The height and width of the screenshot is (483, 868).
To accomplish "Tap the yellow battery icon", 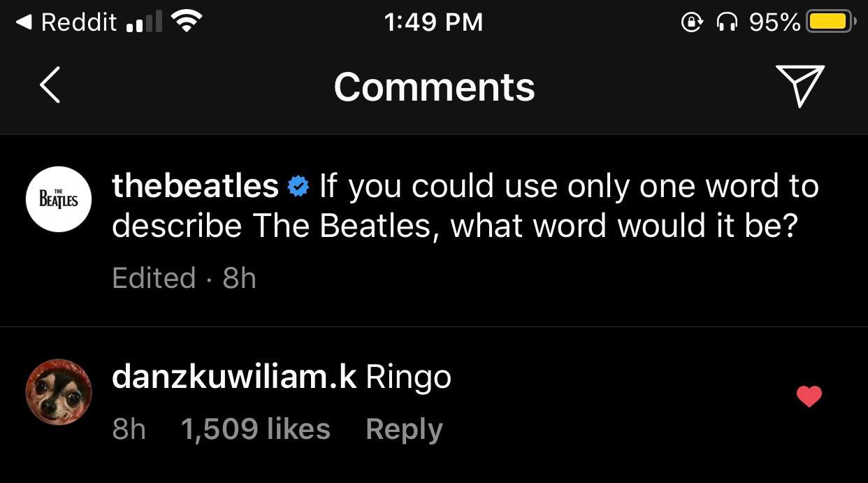I will 830,22.
